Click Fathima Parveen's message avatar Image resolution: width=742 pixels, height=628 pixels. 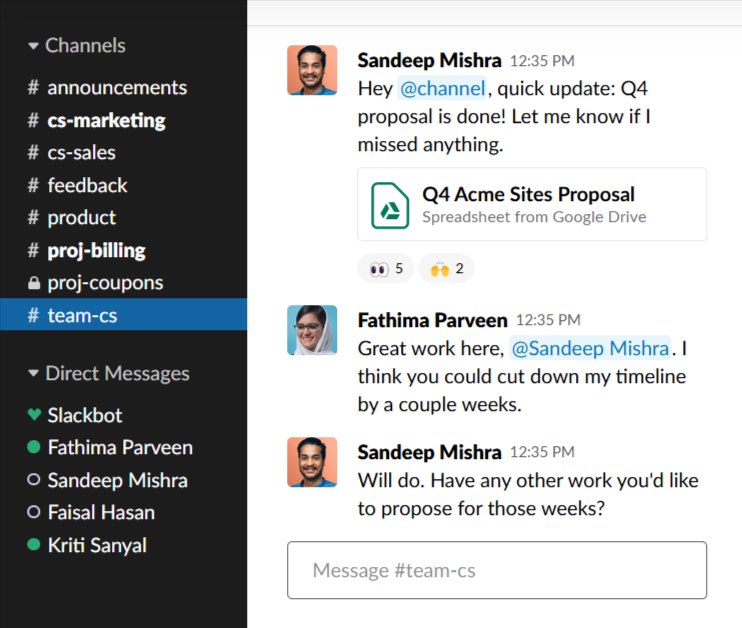(312, 330)
